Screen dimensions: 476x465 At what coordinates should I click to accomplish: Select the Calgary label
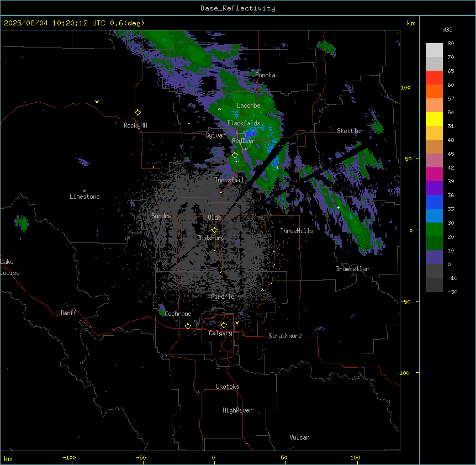pyautogui.click(x=221, y=333)
